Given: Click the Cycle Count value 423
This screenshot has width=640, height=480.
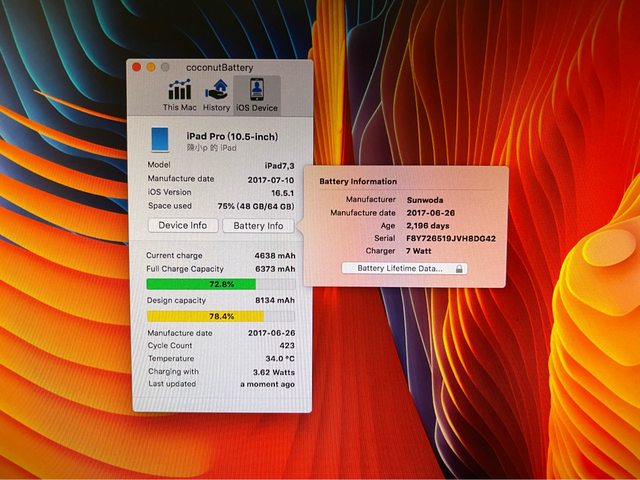Looking at the screenshot, I should tap(287, 345).
